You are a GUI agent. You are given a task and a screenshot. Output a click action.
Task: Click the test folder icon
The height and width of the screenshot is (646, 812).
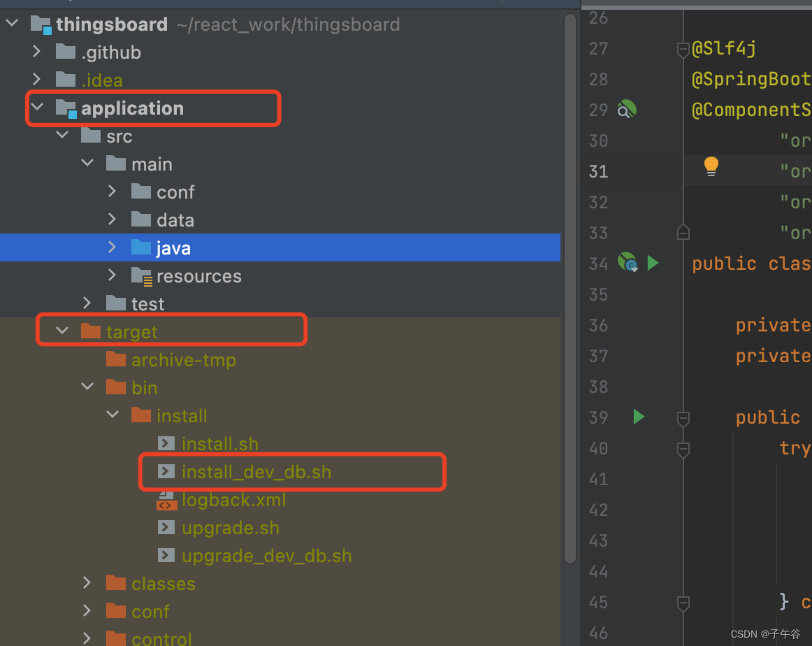pyautogui.click(x=116, y=303)
